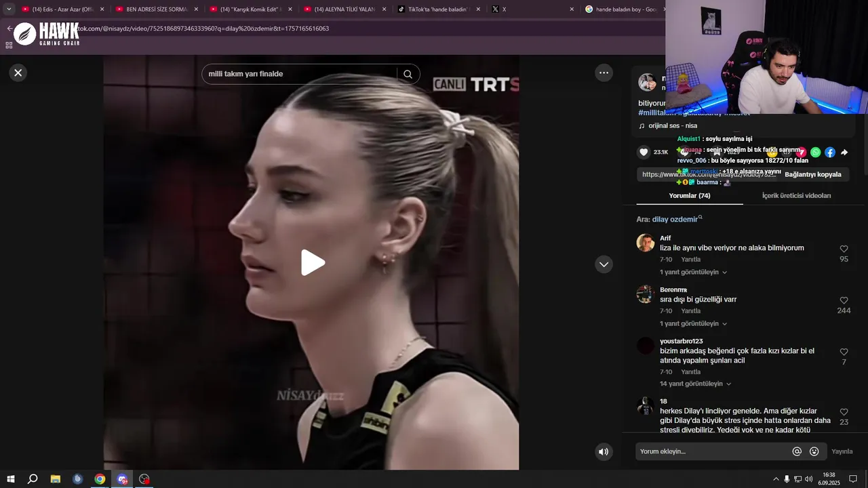This screenshot has width=868, height=488.
Task: Open microphone icon in system tray
Action: pyautogui.click(x=787, y=479)
